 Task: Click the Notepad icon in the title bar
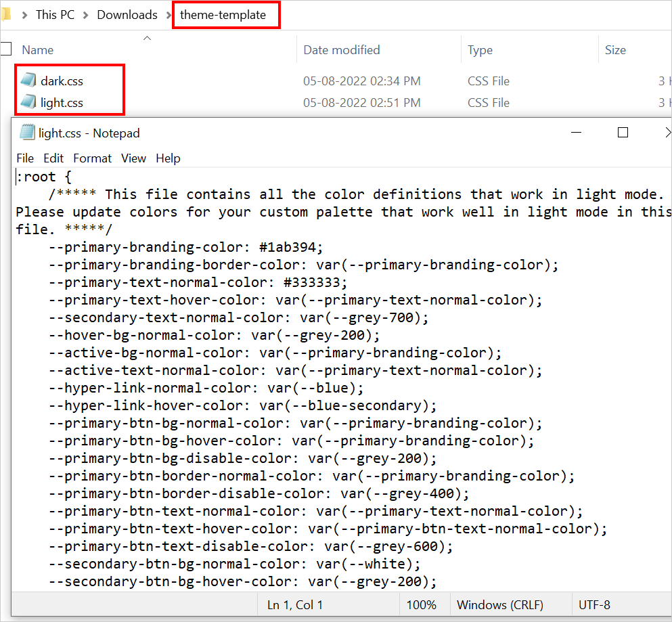[26, 133]
